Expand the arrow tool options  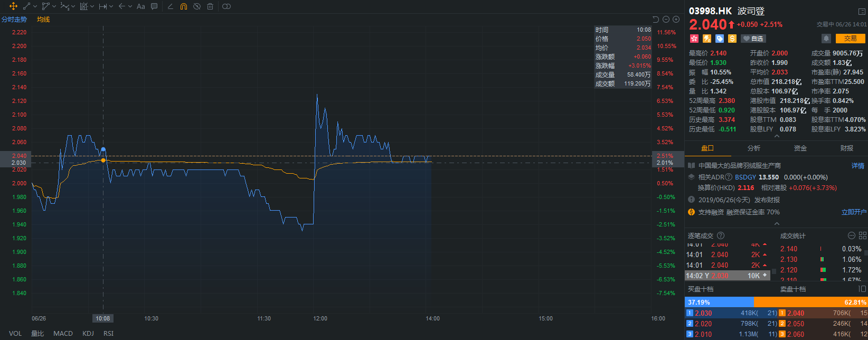[x=129, y=6]
